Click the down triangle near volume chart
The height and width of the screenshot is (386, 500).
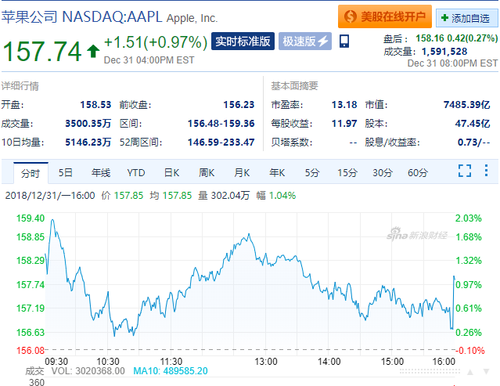(x=486, y=372)
